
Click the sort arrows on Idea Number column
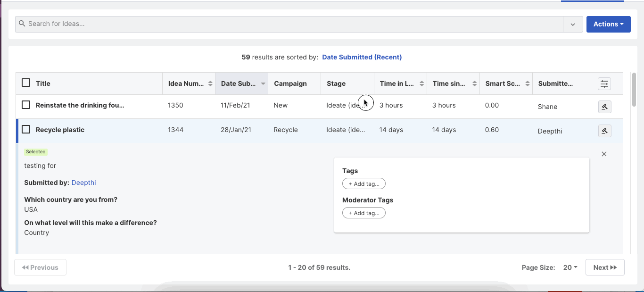click(x=210, y=84)
